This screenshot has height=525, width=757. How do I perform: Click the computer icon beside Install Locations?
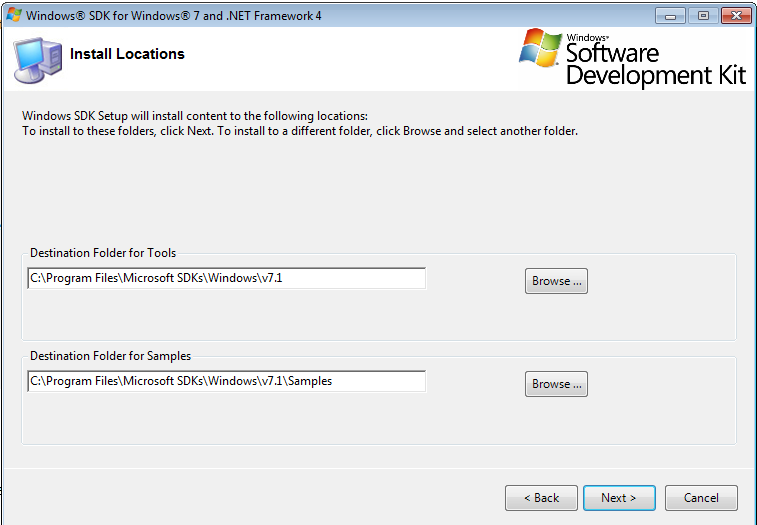pyautogui.click(x=38, y=60)
